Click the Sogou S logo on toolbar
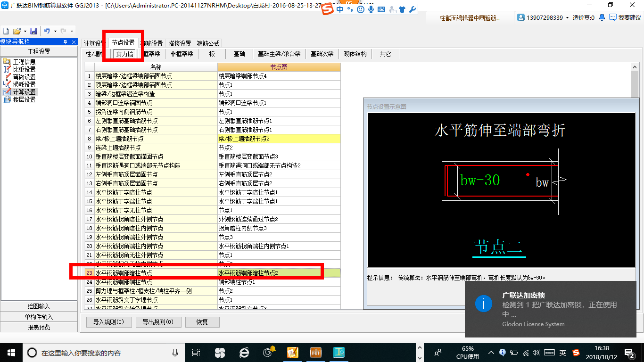The width and height of the screenshot is (644, 362). pyautogui.click(x=327, y=9)
